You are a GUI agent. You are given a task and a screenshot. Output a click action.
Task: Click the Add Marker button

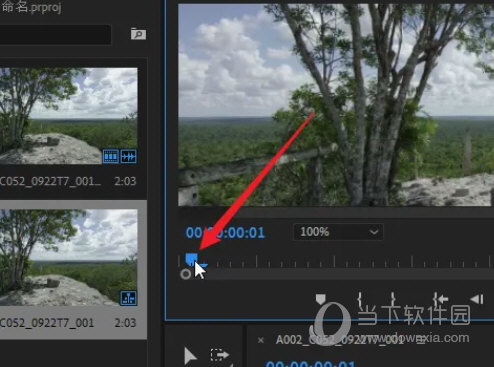[x=320, y=299]
